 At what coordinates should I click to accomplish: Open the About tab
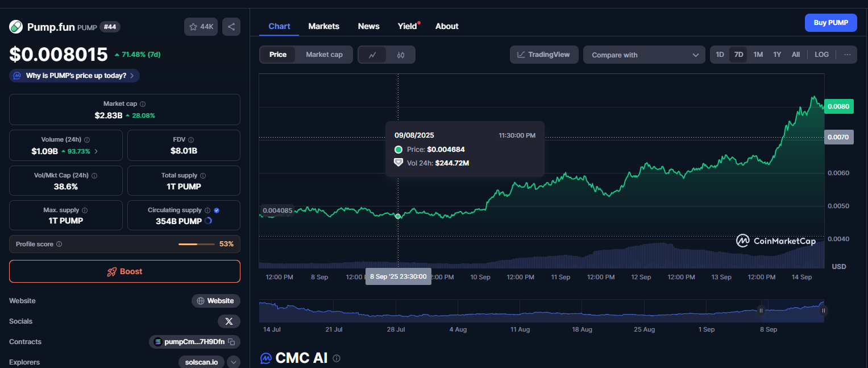(x=447, y=26)
